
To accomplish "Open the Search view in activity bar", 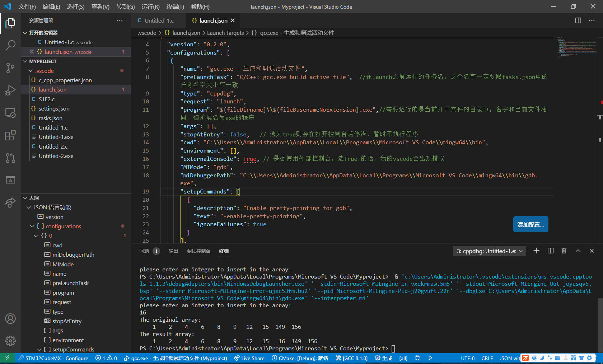I will coord(10,45).
